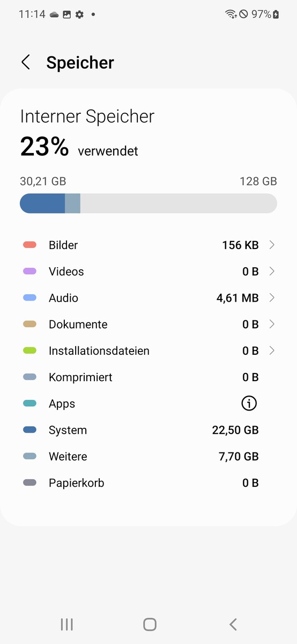Viewport: 297px width, 644px height.
Task: Select the System 22,50 GB entry
Action: pyautogui.click(x=148, y=430)
